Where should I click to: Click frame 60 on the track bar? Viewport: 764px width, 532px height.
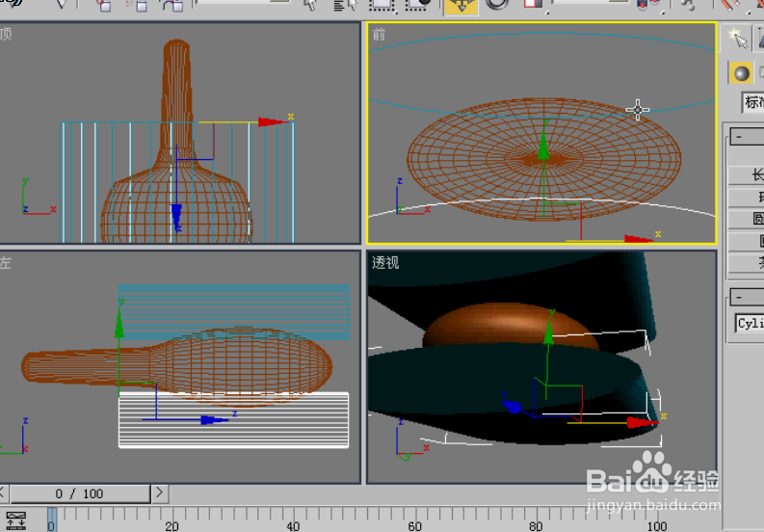pos(414,526)
